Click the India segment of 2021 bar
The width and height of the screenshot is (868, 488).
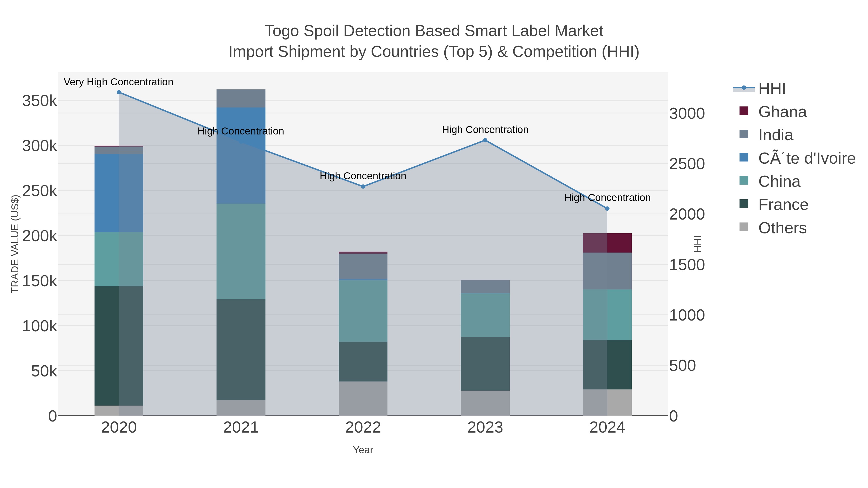click(241, 99)
